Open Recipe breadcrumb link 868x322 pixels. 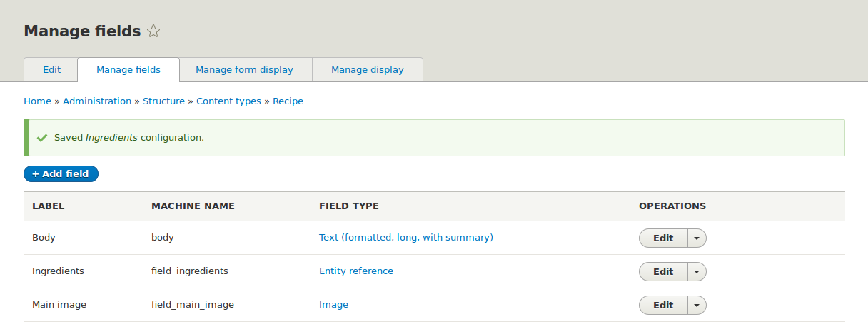click(288, 101)
